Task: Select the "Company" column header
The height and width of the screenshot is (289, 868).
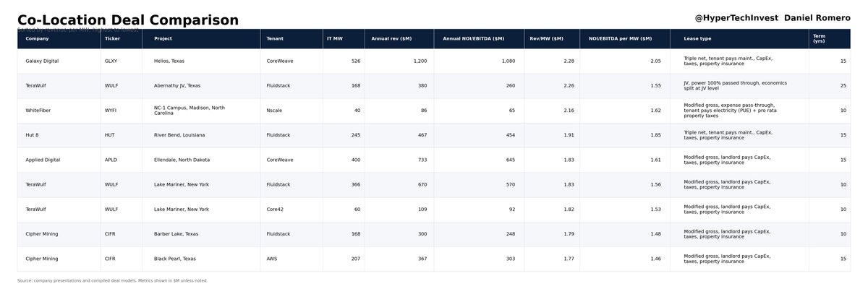Action: 37,38
